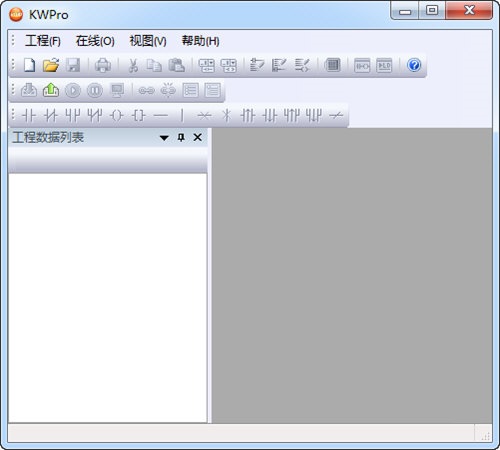Insert a horizontal line

(161, 115)
